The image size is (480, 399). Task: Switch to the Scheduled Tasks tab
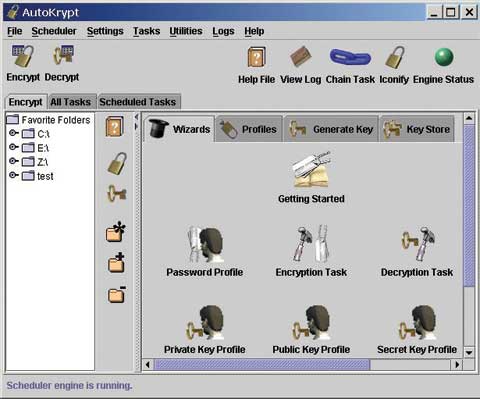point(137,102)
